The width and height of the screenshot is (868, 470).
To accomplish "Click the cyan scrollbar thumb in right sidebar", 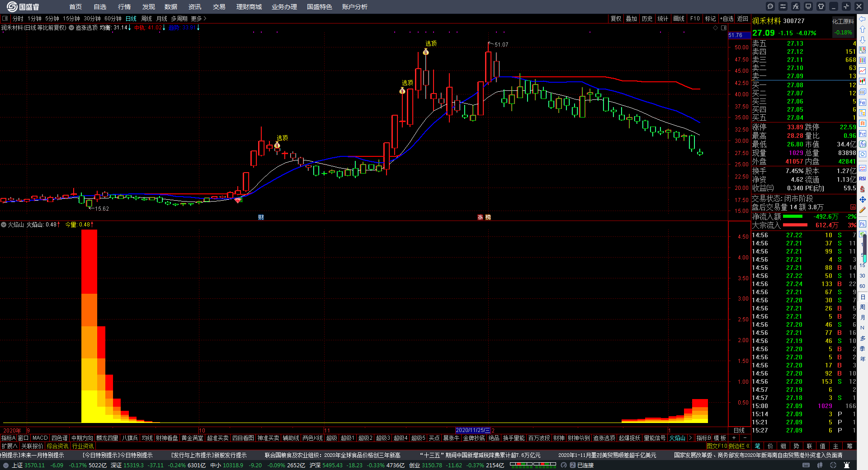I will 864,258.
